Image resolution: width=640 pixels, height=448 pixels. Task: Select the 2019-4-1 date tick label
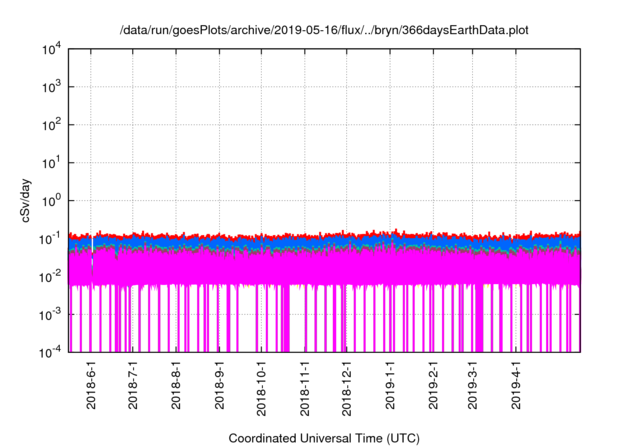click(x=515, y=386)
